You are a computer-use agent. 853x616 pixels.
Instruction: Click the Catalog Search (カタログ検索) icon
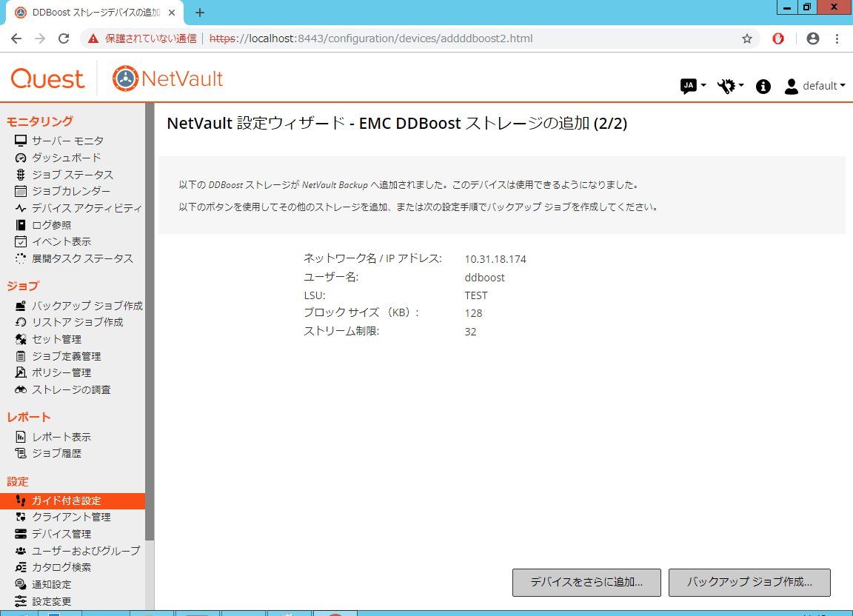21,568
